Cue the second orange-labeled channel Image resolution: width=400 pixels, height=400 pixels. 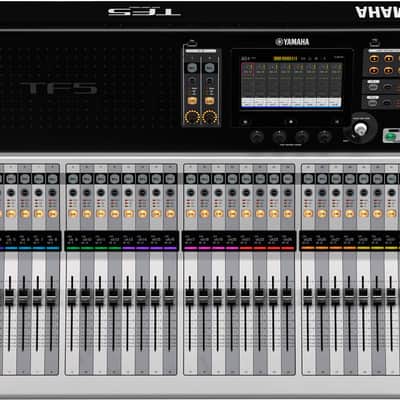322,193
